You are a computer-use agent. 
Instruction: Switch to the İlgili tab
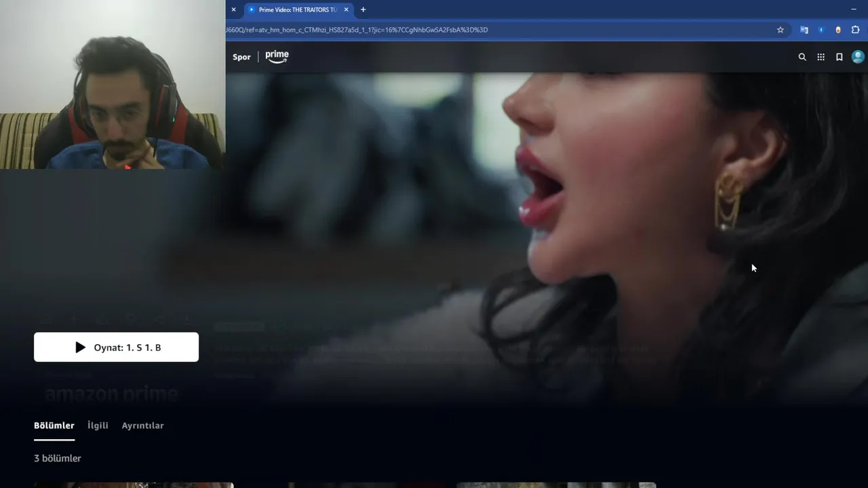(x=98, y=426)
